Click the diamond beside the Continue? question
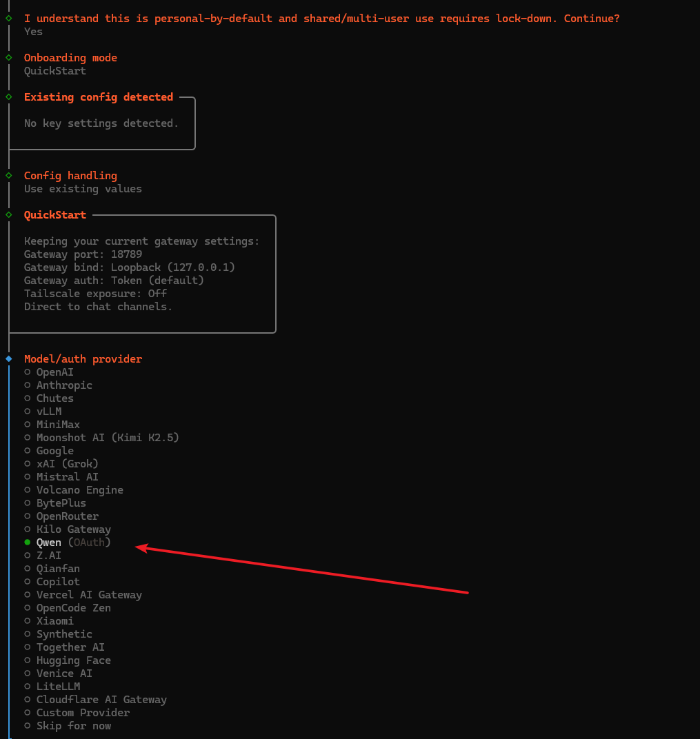This screenshot has width=700, height=739. pyautogui.click(x=9, y=19)
